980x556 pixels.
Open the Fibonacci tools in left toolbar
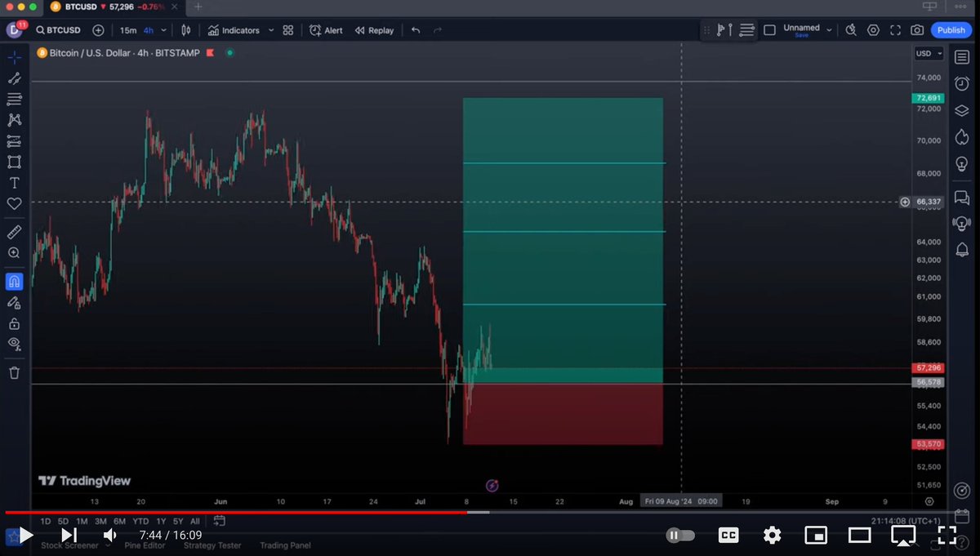(x=14, y=99)
